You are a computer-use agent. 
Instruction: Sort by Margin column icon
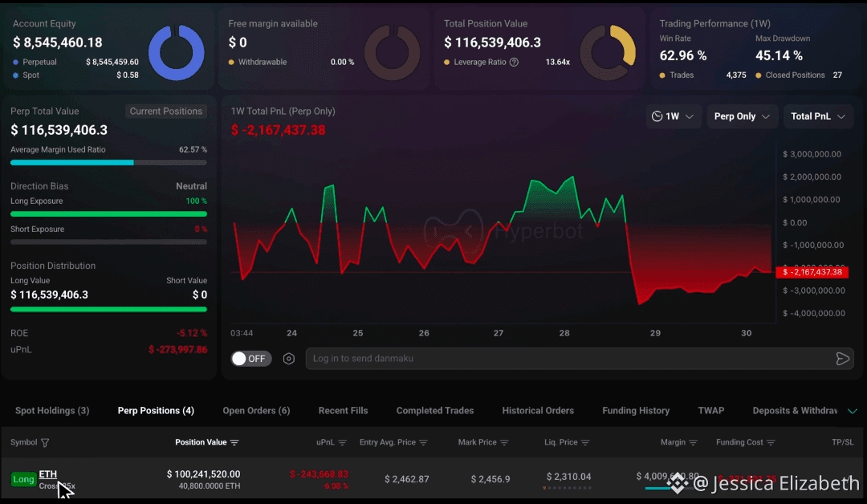point(694,443)
